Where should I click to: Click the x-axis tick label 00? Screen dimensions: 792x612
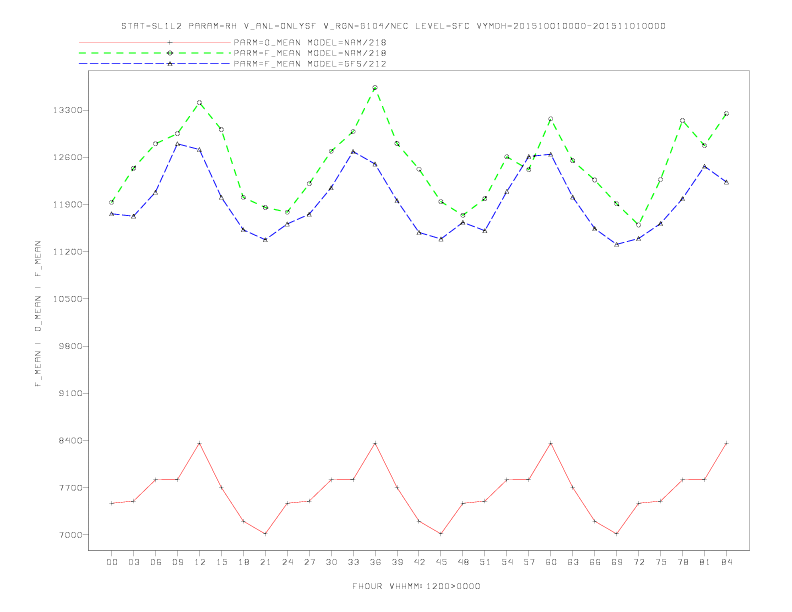coord(112,562)
